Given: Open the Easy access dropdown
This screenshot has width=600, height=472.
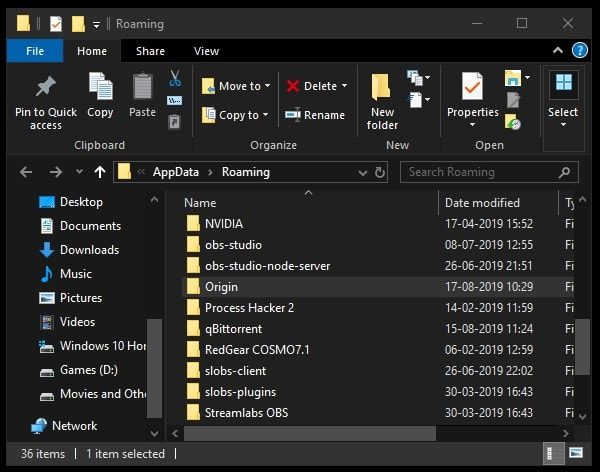Looking at the screenshot, I should pos(419,100).
